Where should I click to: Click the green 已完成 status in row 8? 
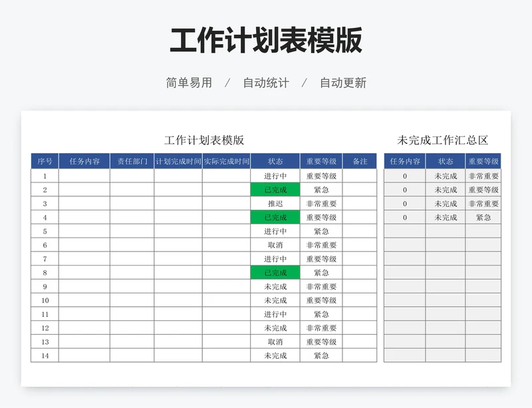pyautogui.click(x=275, y=273)
